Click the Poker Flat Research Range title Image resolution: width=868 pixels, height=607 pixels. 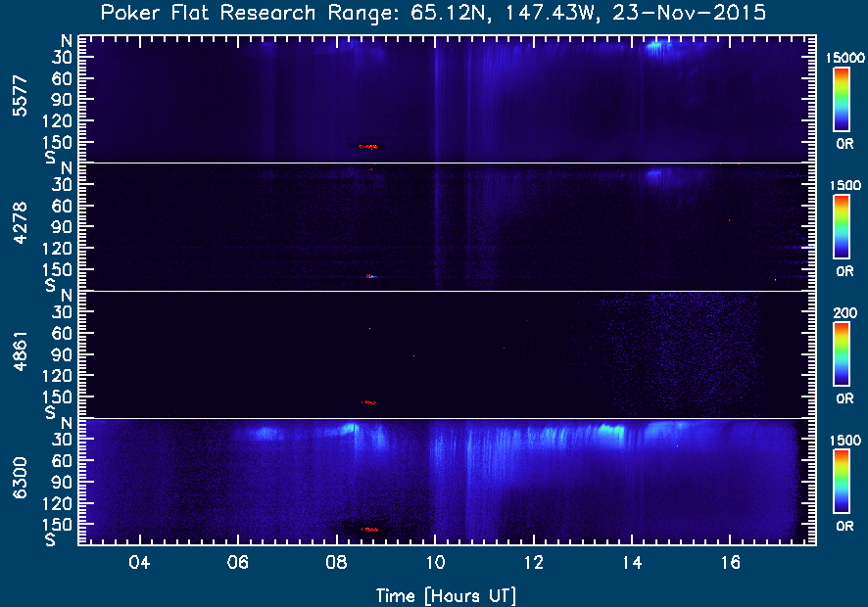coord(433,13)
